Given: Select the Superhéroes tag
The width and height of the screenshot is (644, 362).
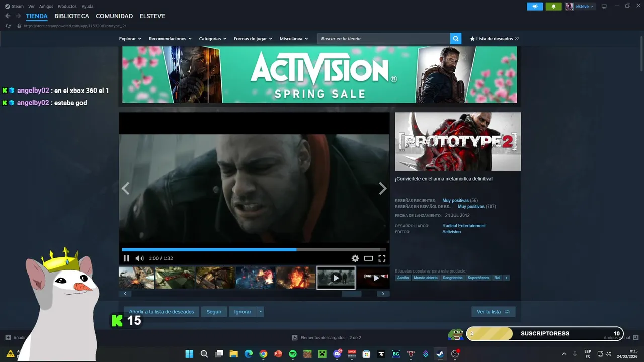Looking at the screenshot, I should (478, 278).
